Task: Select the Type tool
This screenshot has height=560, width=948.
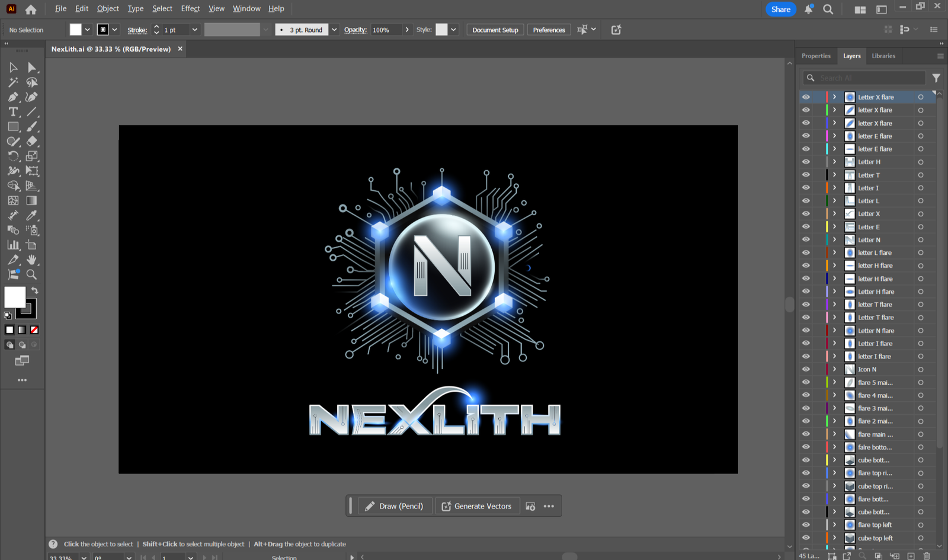Action: tap(13, 112)
